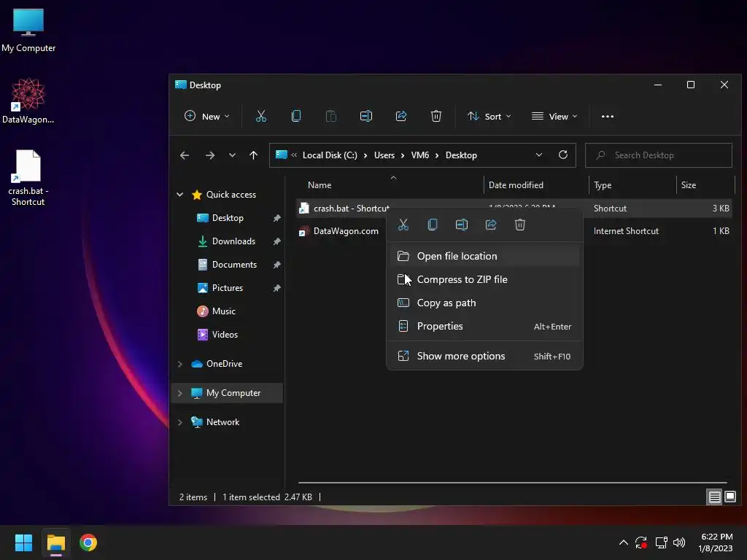Image resolution: width=747 pixels, height=560 pixels.
Task: Click Cut icon in the context menu
Action: pyautogui.click(x=403, y=225)
